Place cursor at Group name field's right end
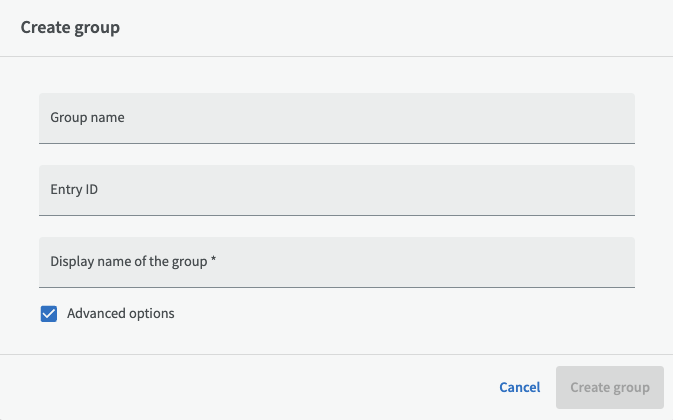Image resolution: width=673 pixels, height=420 pixels. 620,118
